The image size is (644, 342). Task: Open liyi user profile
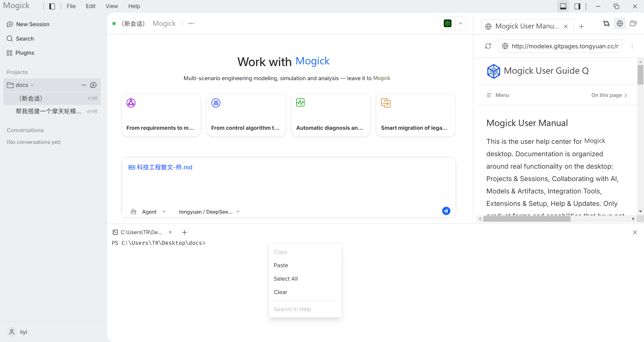17,332
